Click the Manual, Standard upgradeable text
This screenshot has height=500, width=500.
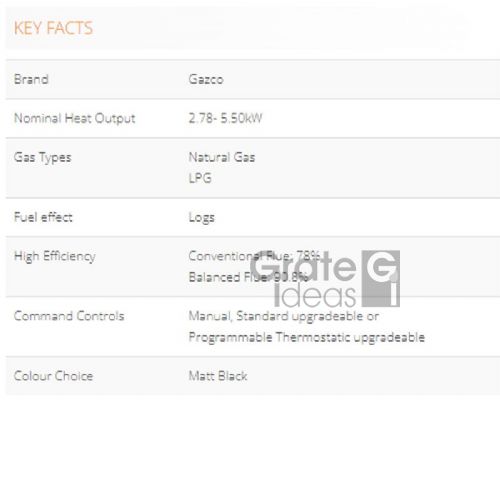click(x=284, y=316)
